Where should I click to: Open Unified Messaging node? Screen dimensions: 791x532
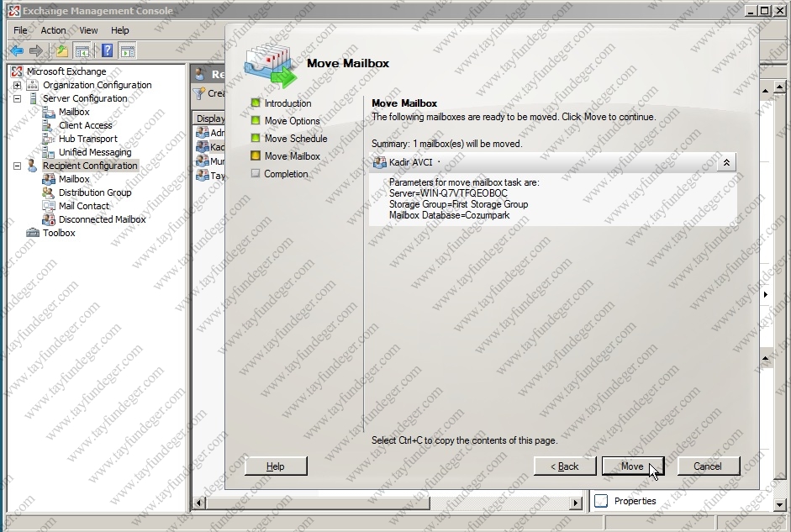95,152
